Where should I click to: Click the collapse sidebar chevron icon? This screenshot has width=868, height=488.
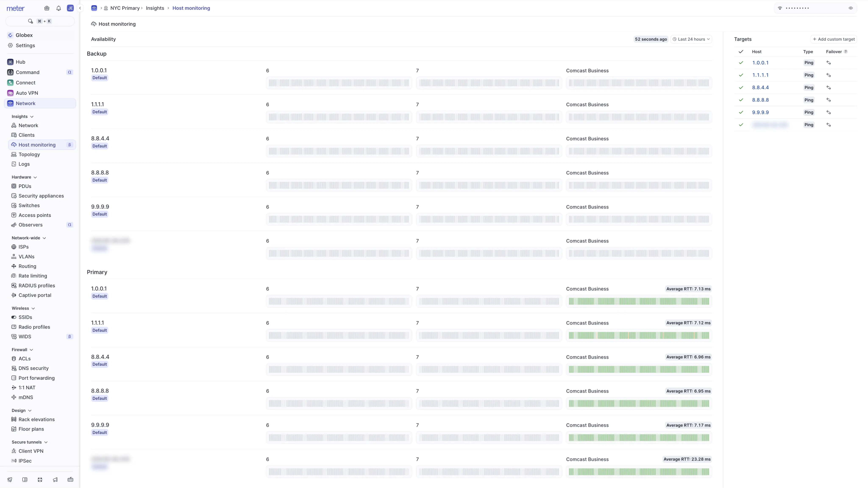pos(80,8)
